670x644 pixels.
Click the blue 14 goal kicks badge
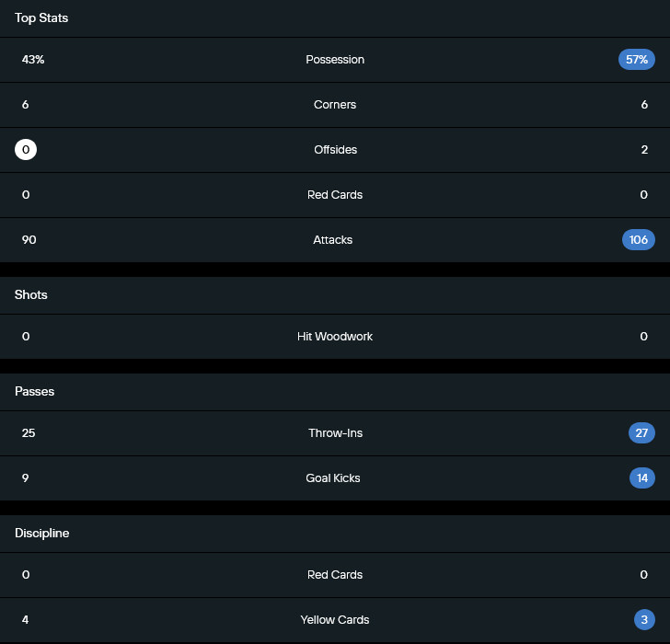pos(642,478)
